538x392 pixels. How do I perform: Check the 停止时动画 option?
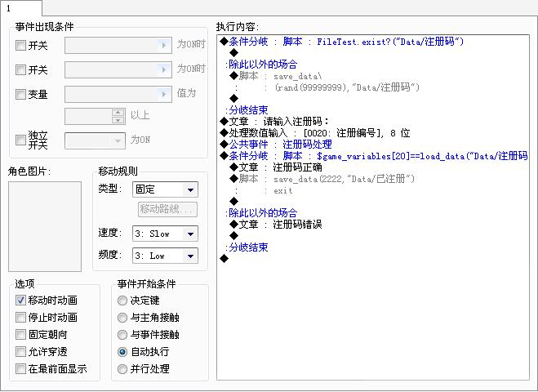[x=20, y=317]
